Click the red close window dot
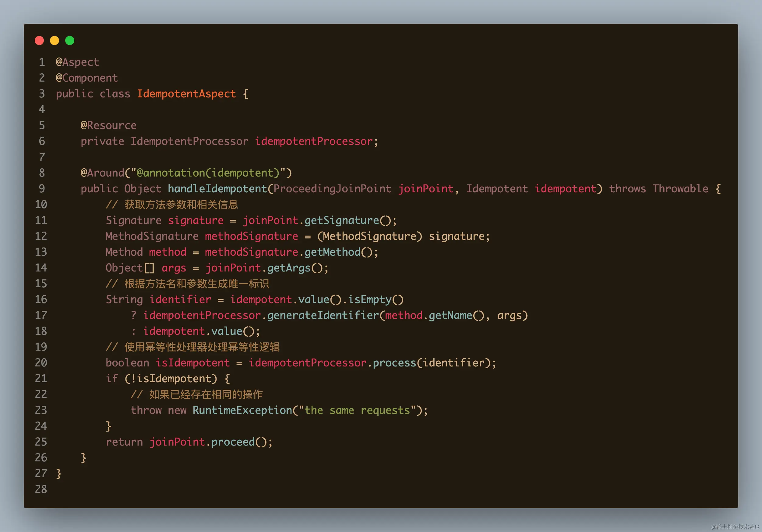Screen dimensions: 762x532 coord(39,40)
